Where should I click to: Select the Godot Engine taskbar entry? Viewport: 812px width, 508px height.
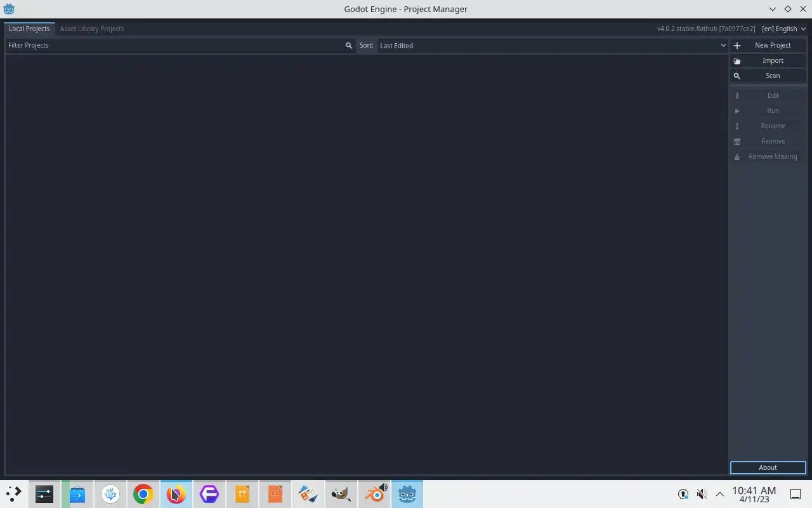click(407, 494)
